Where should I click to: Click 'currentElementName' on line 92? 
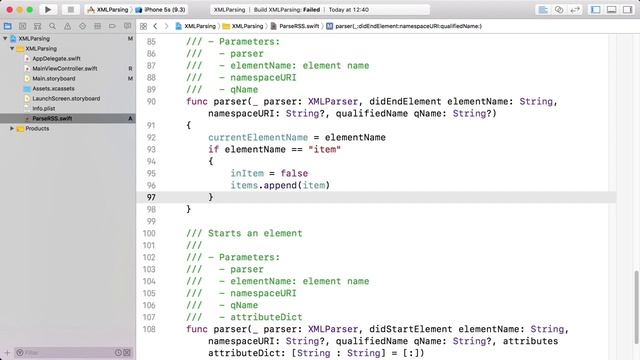coord(258,138)
